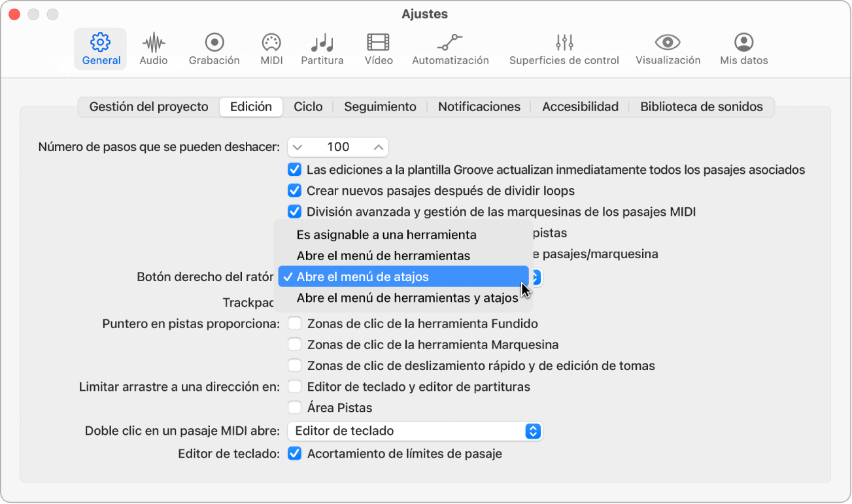Uncheck Acortamiento de límites de pasaje

point(294,453)
